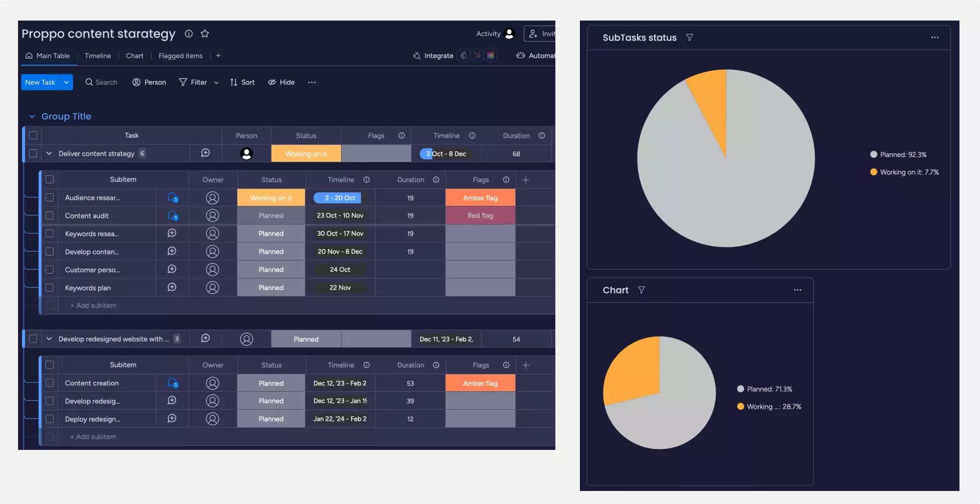This screenshot has height=504, width=980.
Task: Expand Filter dropdown chevron
Action: pos(216,83)
